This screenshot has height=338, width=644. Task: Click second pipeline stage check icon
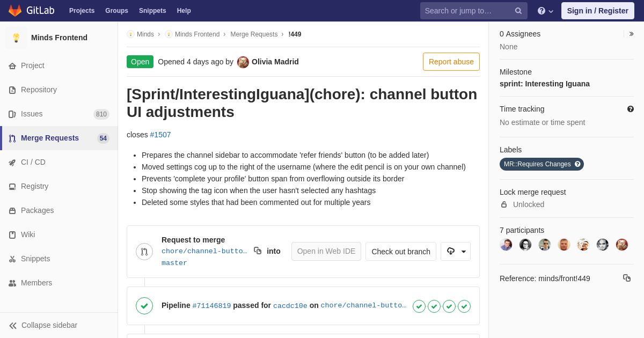click(x=434, y=306)
